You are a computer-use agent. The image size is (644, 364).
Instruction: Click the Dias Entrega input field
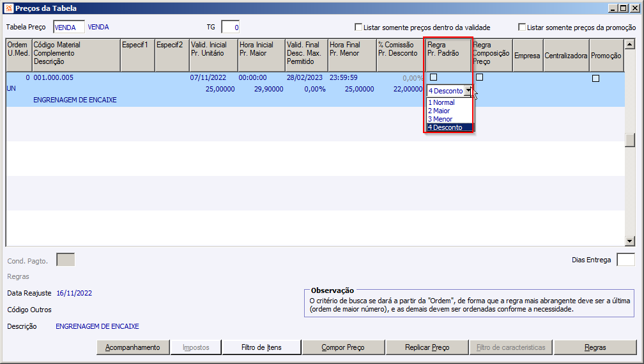point(626,260)
